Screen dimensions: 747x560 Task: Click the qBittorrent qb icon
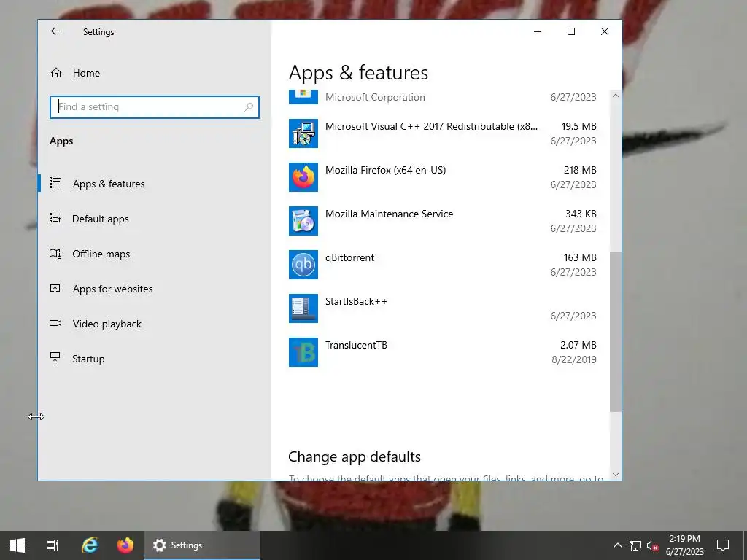pos(303,265)
